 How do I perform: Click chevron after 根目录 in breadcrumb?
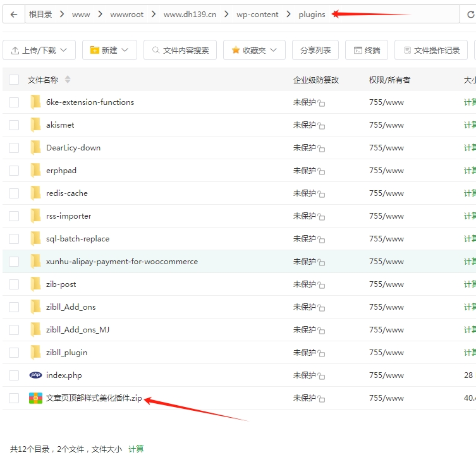62,14
